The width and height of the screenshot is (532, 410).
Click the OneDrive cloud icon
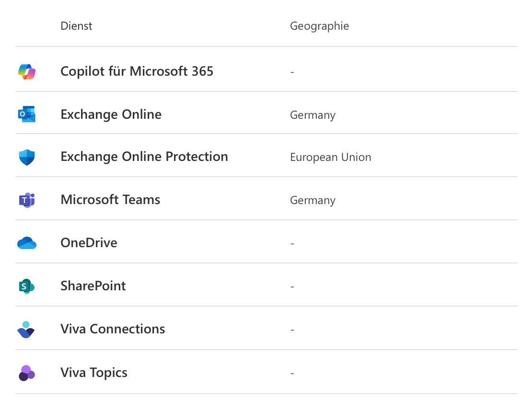point(27,243)
